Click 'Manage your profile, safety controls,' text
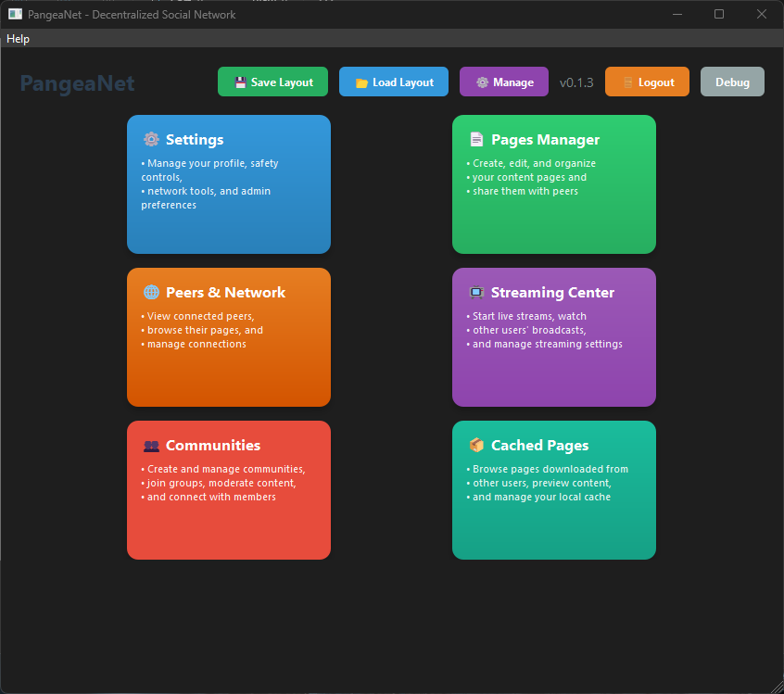This screenshot has width=784, height=694. pos(209,170)
